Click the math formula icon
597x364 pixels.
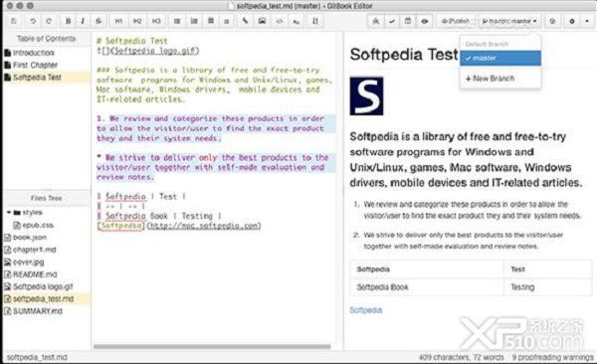tap(297, 21)
